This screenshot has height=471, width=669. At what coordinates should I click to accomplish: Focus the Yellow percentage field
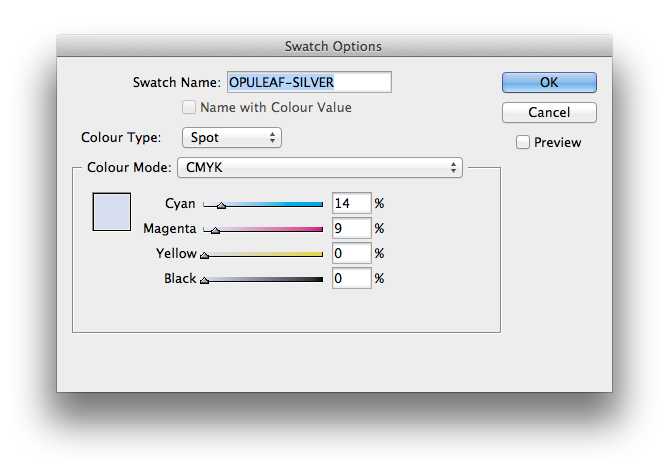pos(351,253)
